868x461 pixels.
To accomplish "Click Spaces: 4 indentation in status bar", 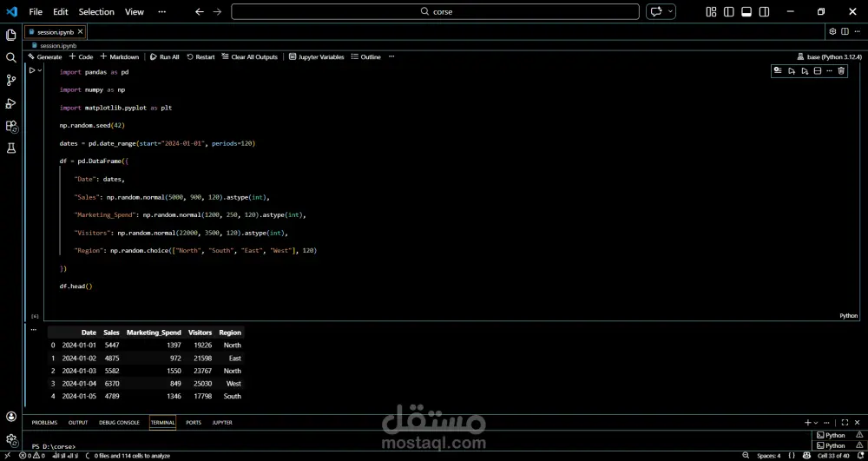I will tap(769, 456).
